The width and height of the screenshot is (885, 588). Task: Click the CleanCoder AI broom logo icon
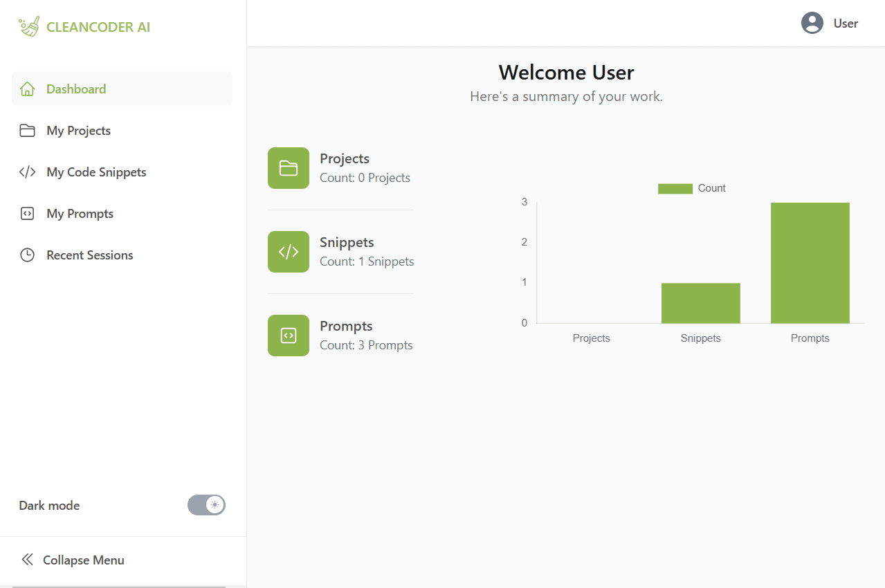click(29, 27)
